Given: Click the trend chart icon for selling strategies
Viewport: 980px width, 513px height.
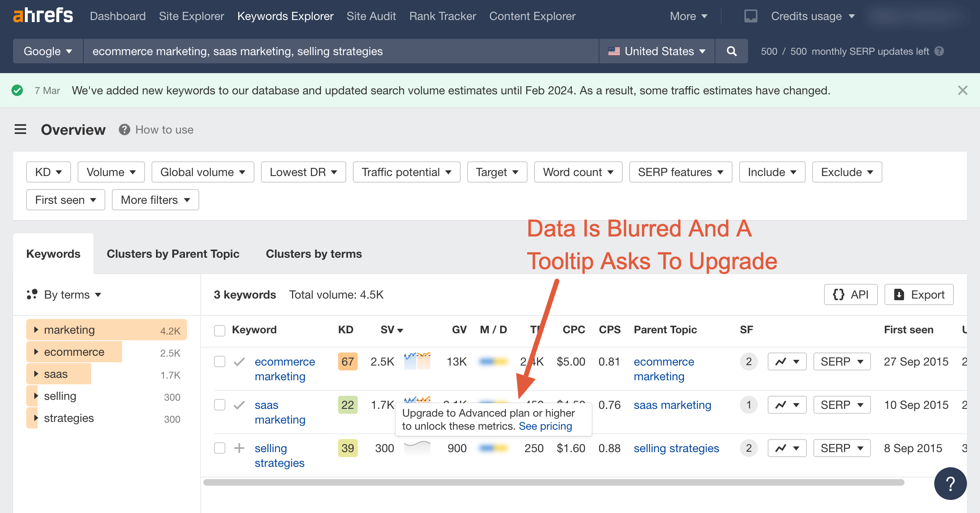Looking at the screenshot, I should coord(787,448).
